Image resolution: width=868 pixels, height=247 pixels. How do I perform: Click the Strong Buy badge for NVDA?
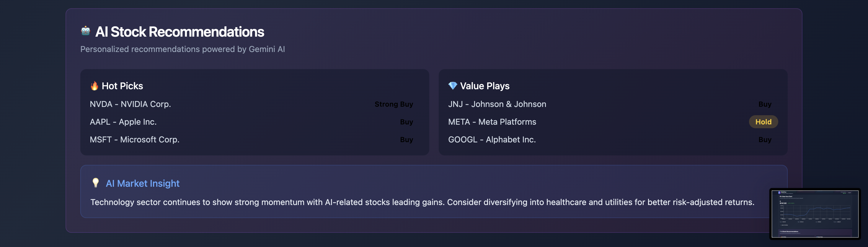[x=394, y=104]
